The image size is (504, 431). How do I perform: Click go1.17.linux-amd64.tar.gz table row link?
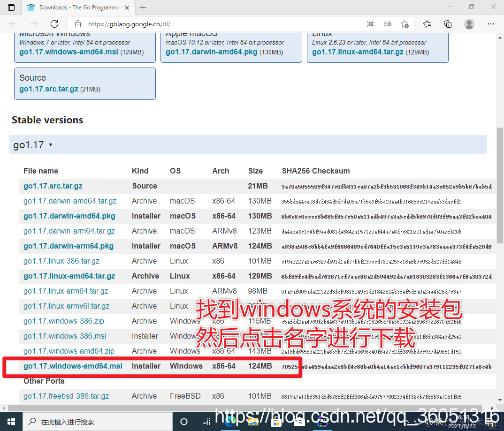(x=69, y=276)
